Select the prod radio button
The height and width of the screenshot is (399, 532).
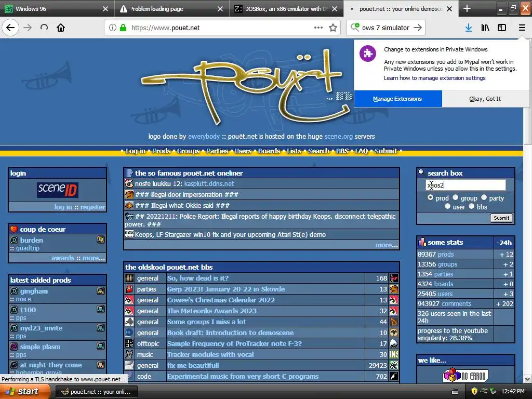[x=430, y=197]
